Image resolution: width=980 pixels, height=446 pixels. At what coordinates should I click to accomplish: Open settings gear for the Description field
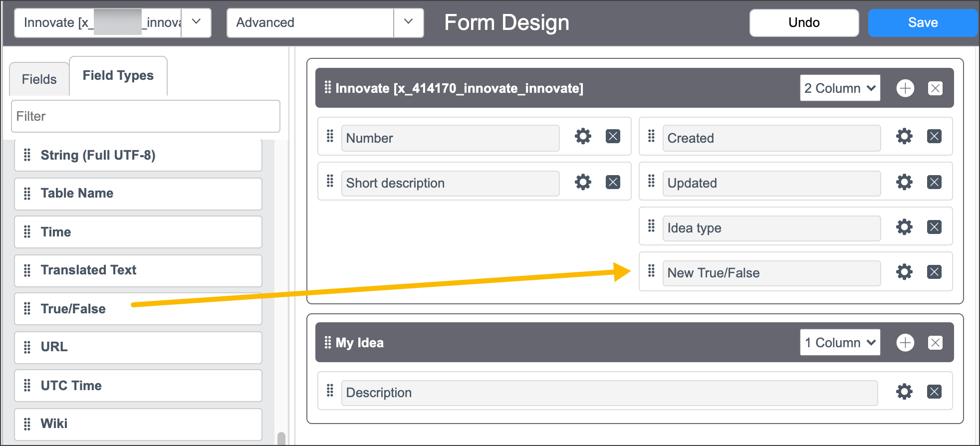[x=904, y=392]
